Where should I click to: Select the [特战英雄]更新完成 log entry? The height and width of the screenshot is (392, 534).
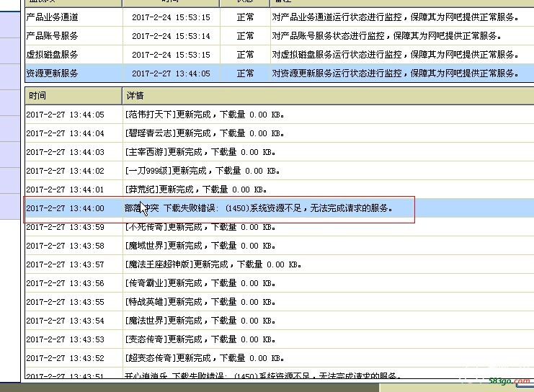[200, 302]
